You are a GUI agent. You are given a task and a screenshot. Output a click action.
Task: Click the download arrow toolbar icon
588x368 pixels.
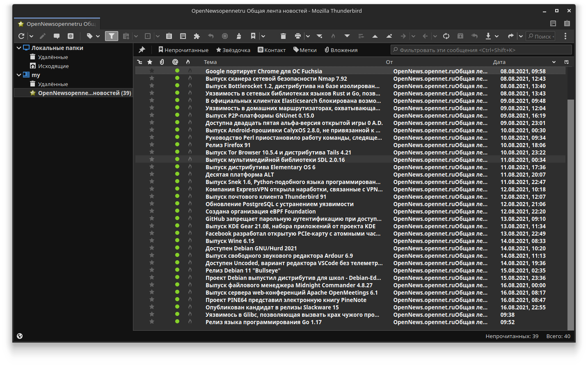coord(488,36)
